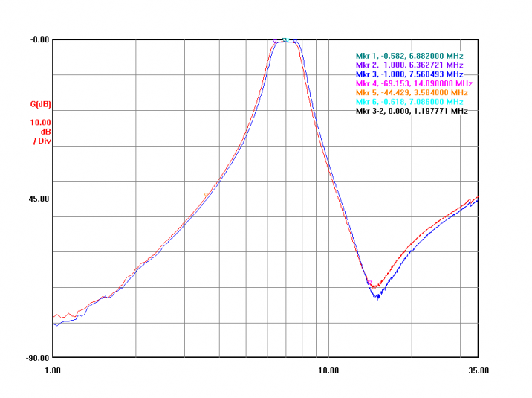The height and width of the screenshot is (398, 532).
Task: Click the -90.00 bottom scale value
Action: pos(37,358)
